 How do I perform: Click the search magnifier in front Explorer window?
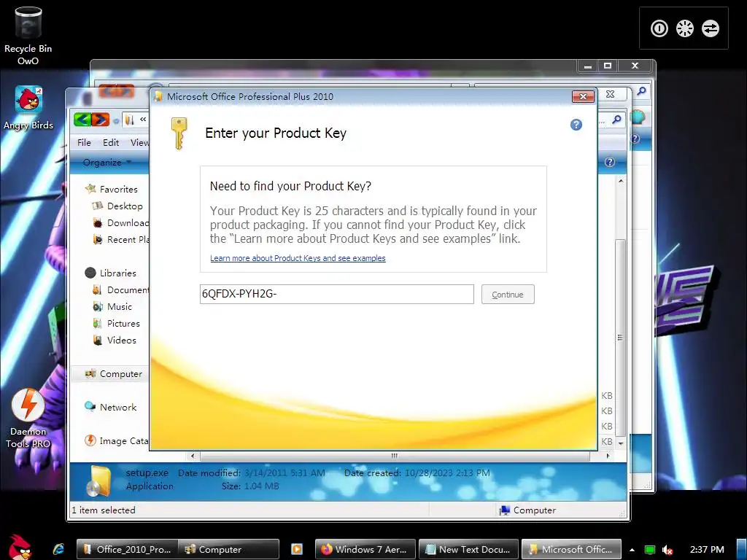tap(616, 120)
